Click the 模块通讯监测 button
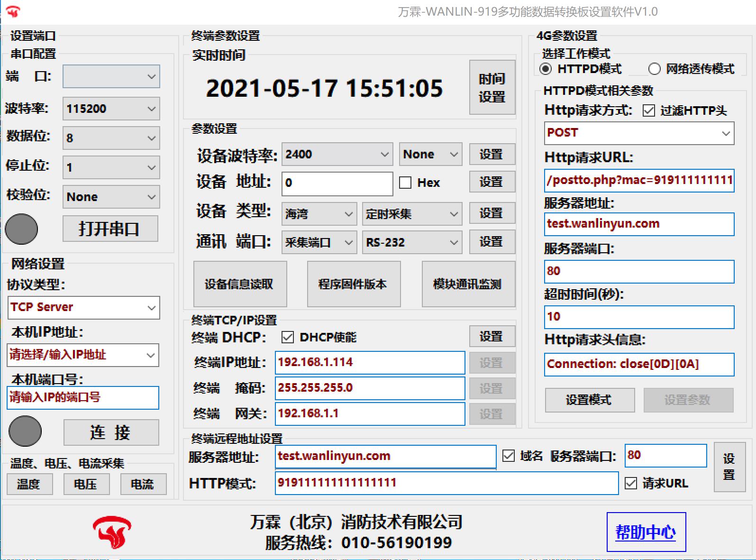 (468, 284)
